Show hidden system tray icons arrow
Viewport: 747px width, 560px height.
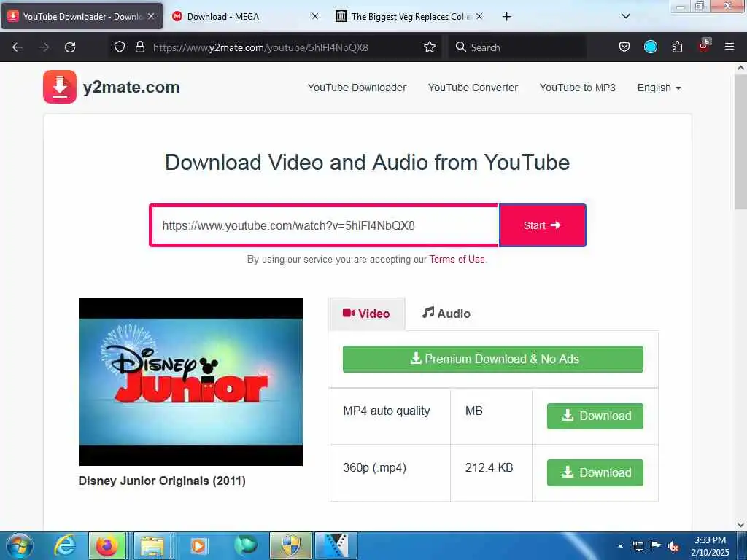tap(620, 546)
